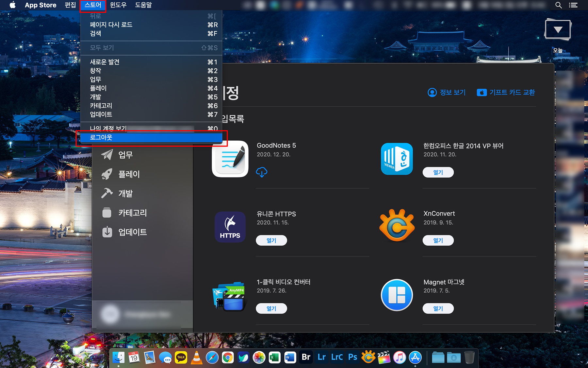Open the 윈도우 menu
This screenshot has width=588, height=368.
118,5
